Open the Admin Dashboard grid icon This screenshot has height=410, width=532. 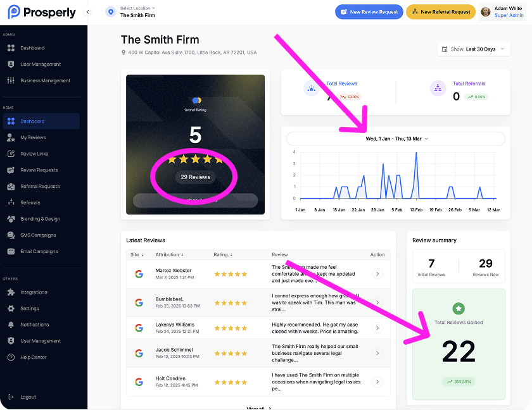tap(11, 48)
